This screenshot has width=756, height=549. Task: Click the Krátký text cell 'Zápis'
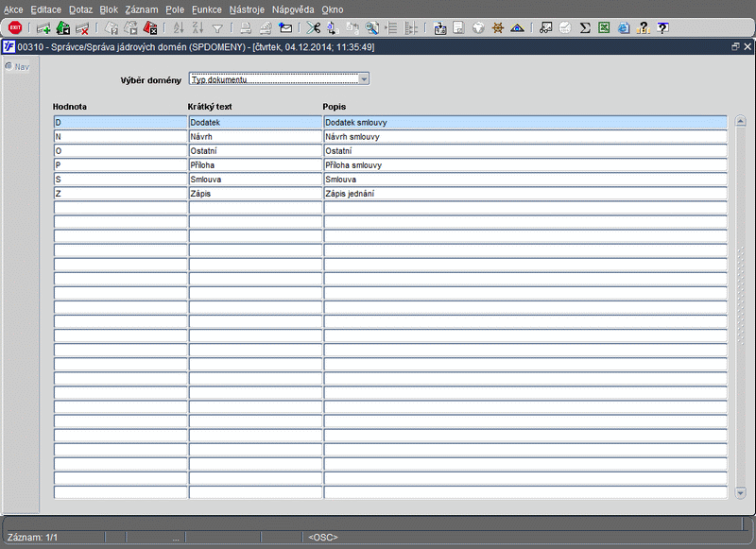(x=255, y=194)
